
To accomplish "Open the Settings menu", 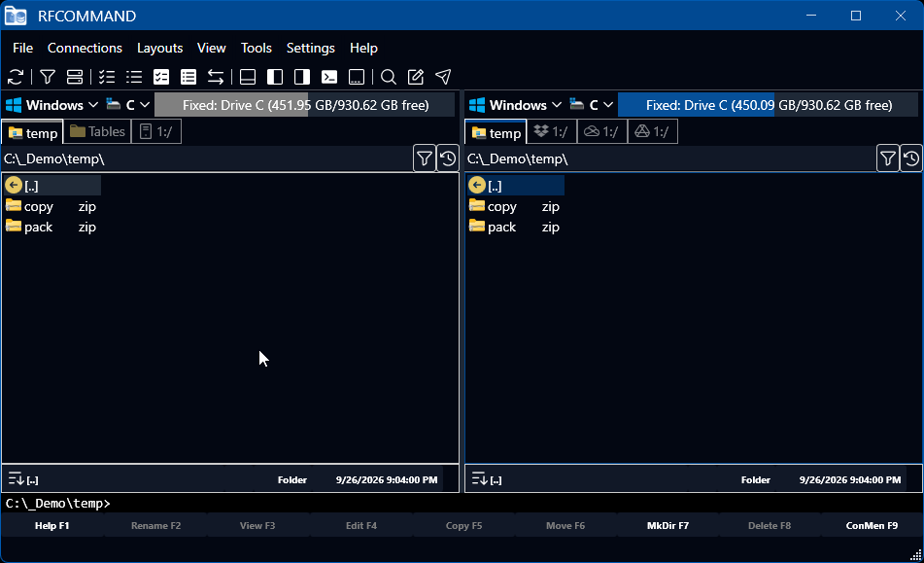I will [x=311, y=48].
